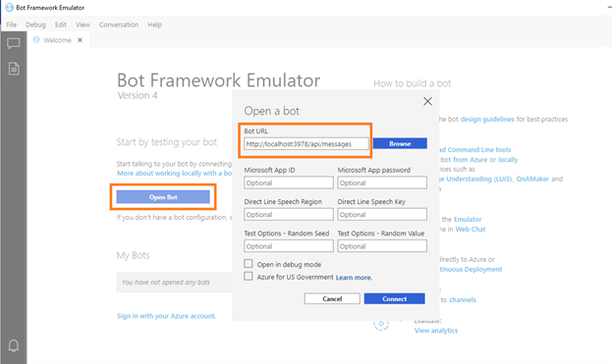Close the Welcome tab

click(x=80, y=40)
